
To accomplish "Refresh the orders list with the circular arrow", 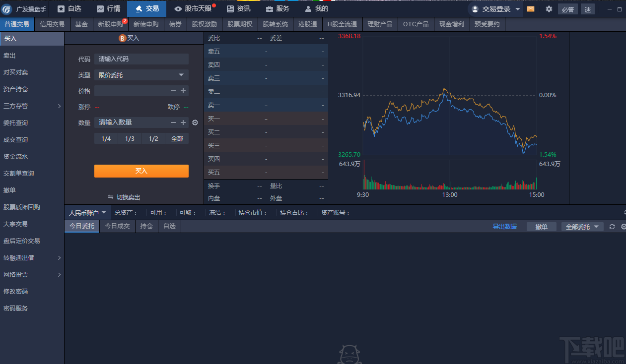I will click(x=612, y=226).
